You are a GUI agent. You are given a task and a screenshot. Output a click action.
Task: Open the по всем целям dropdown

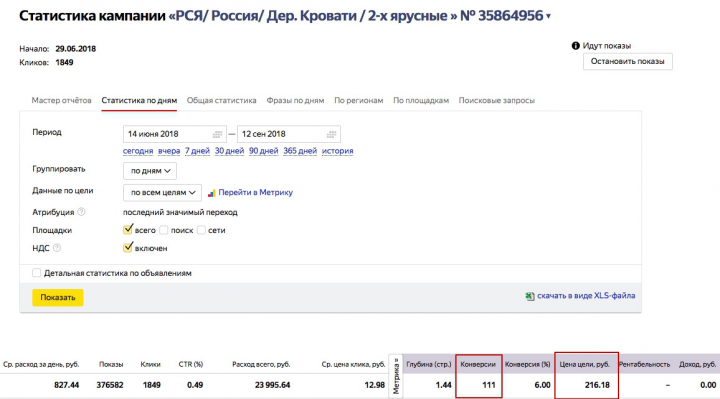(162, 192)
